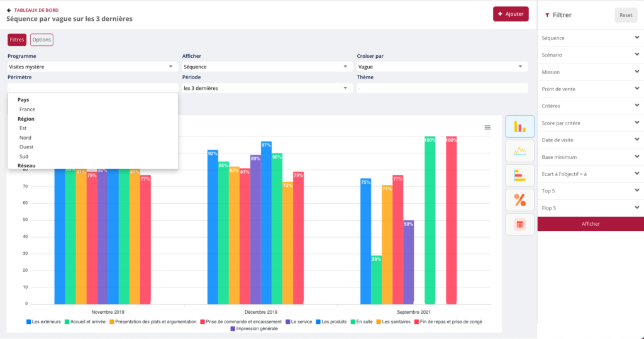Switch to the line chart view icon

click(519, 151)
